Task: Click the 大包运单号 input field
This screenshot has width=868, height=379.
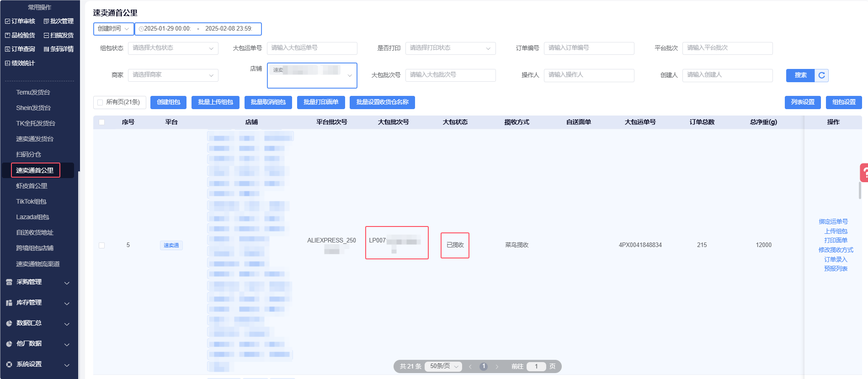Action: click(x=312, y=48)
